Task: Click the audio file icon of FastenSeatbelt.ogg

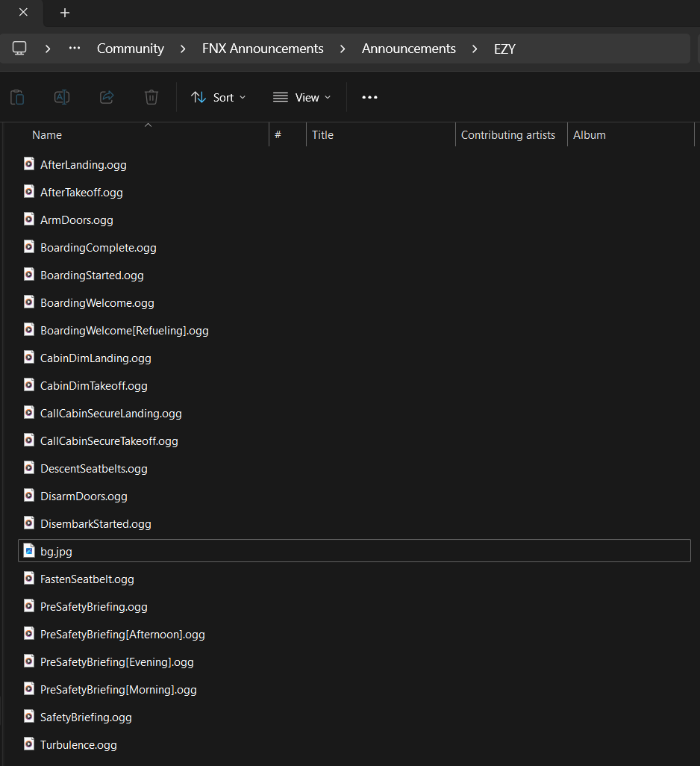Action: point(29,578)
